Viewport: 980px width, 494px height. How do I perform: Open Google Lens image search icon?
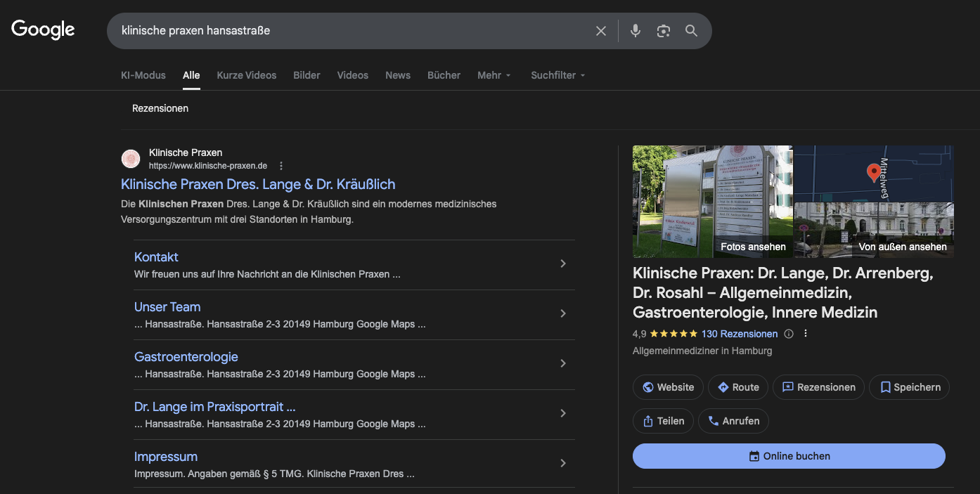point(664,31)
